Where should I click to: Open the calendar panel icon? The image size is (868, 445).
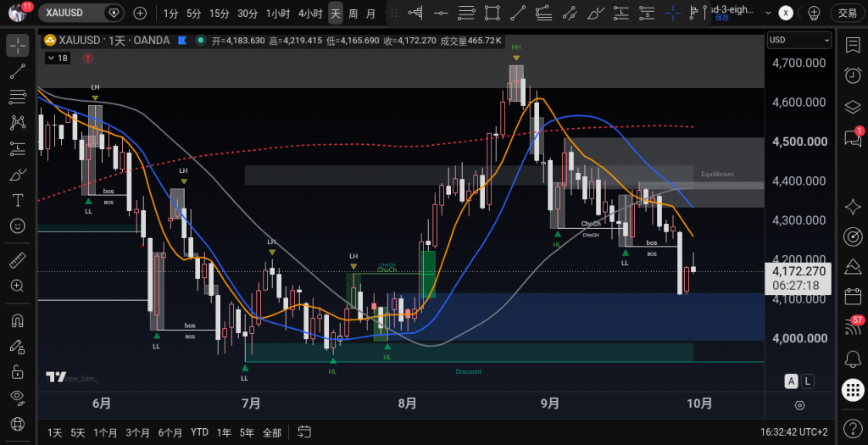(x=853, y=296)
